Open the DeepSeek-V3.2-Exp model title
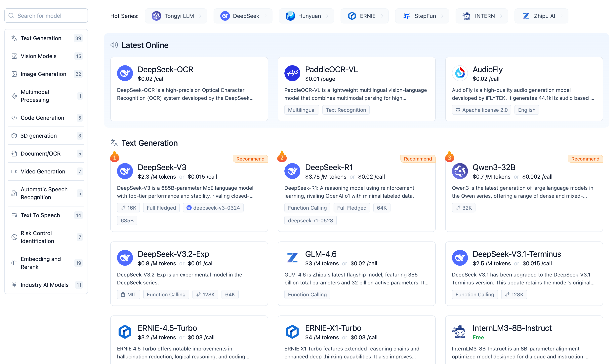 coord(173,254)
